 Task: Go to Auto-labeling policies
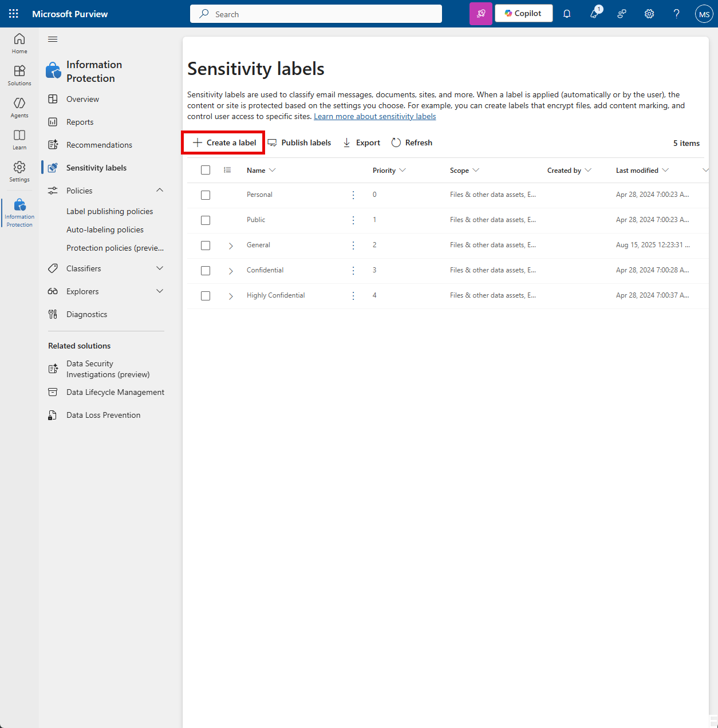point(105,229)
